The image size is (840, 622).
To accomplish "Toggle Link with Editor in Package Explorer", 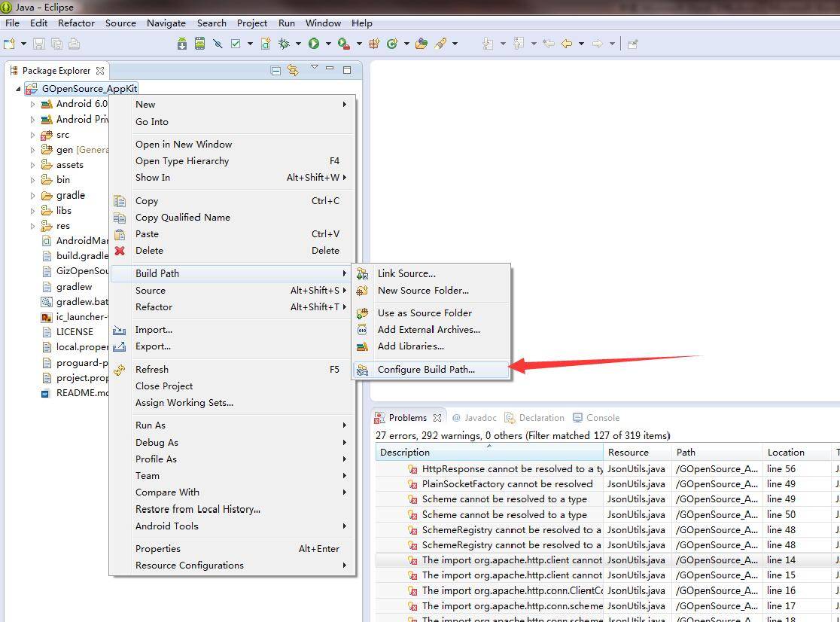I will tap(293, 70).
